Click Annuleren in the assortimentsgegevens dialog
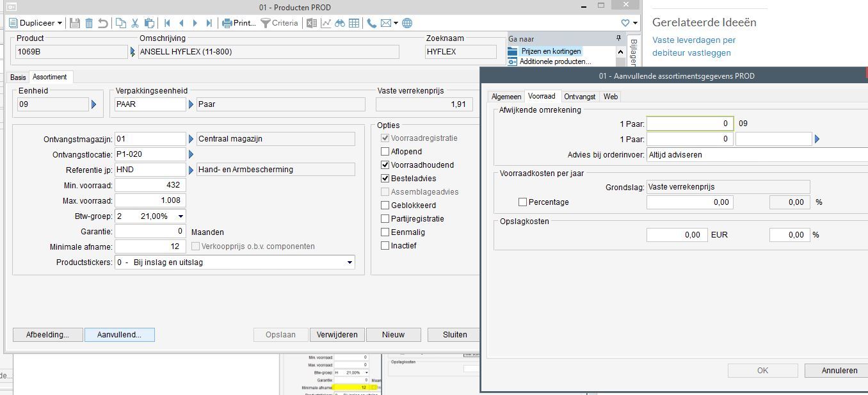Screen dimensions: 868x395 [x=836, y=371]
